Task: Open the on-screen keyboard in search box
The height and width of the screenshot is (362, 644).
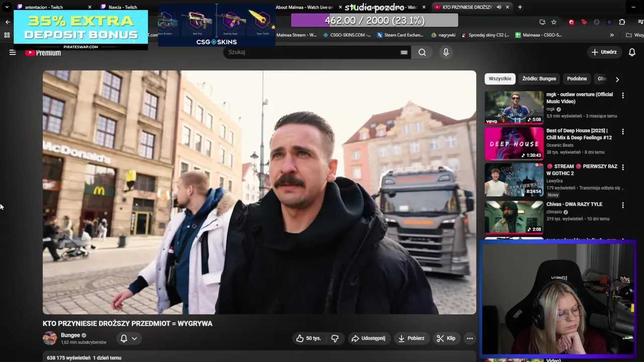Action: point(404,52)
